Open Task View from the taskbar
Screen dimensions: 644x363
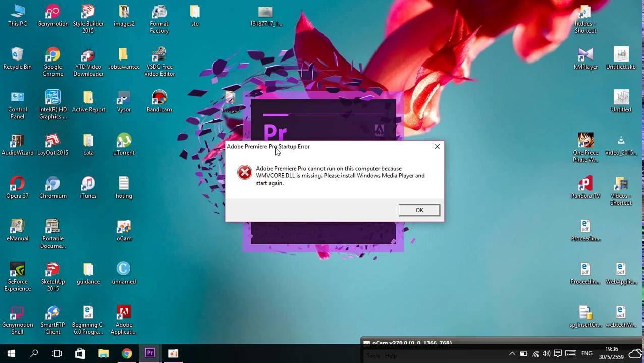(57, 353)
